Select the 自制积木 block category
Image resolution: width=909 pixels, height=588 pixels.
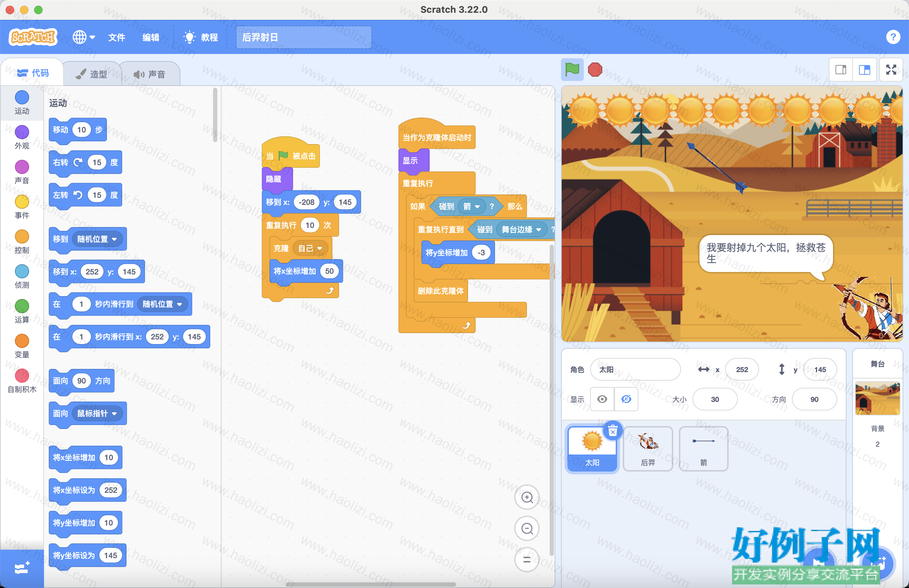click(x=22, y=381)
